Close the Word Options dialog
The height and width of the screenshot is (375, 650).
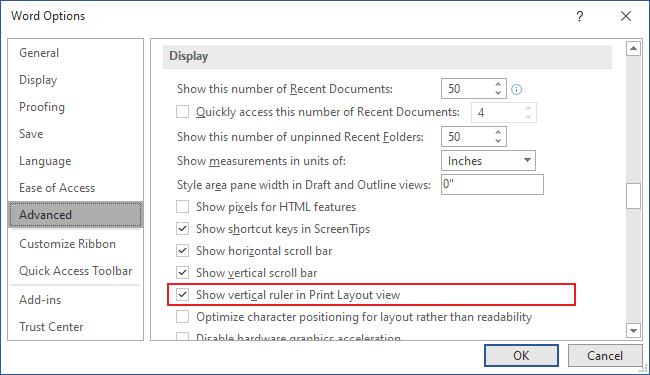click(x=626, y=16)
